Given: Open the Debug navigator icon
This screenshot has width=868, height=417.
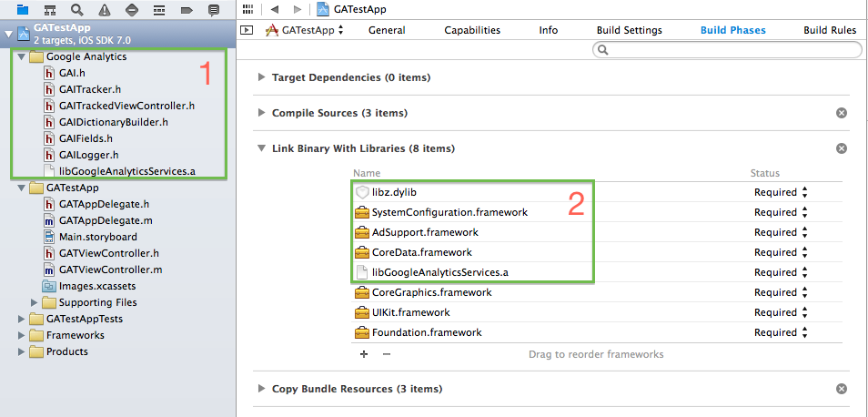Looking at the screenshot, I should [x=159, y=9].
